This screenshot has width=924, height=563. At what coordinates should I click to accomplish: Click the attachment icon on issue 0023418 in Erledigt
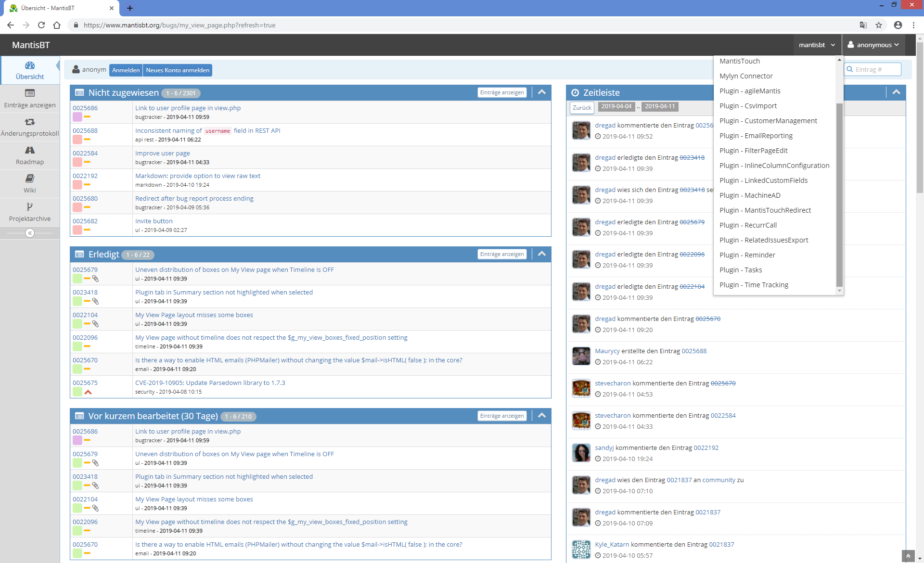tap(95, 301)
